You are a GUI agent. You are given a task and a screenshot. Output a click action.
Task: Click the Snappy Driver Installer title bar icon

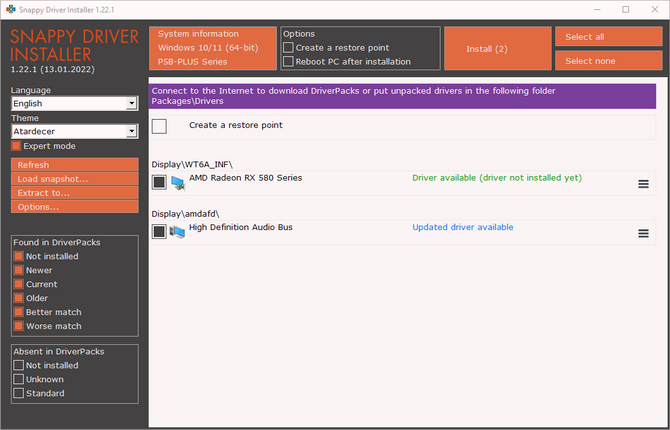(11, 9)
